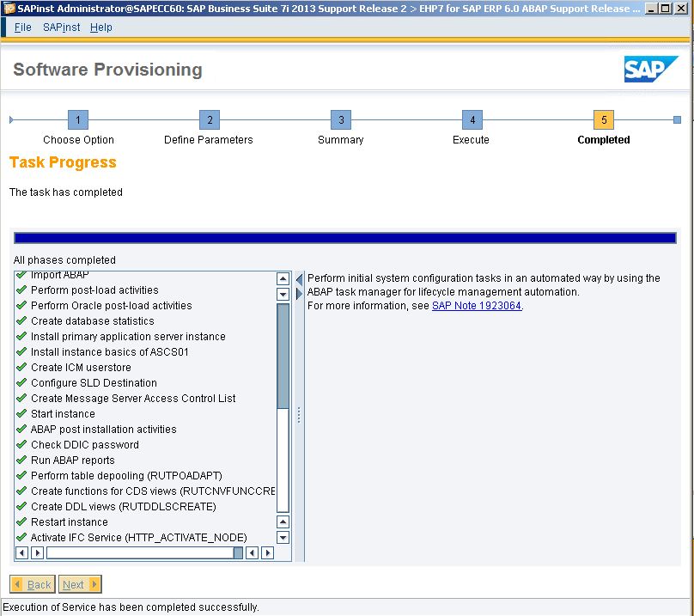Click green checkmark beside 'Create ICM userstore'
This screenshot has height=616, width=694.
(x=21, y=367)
